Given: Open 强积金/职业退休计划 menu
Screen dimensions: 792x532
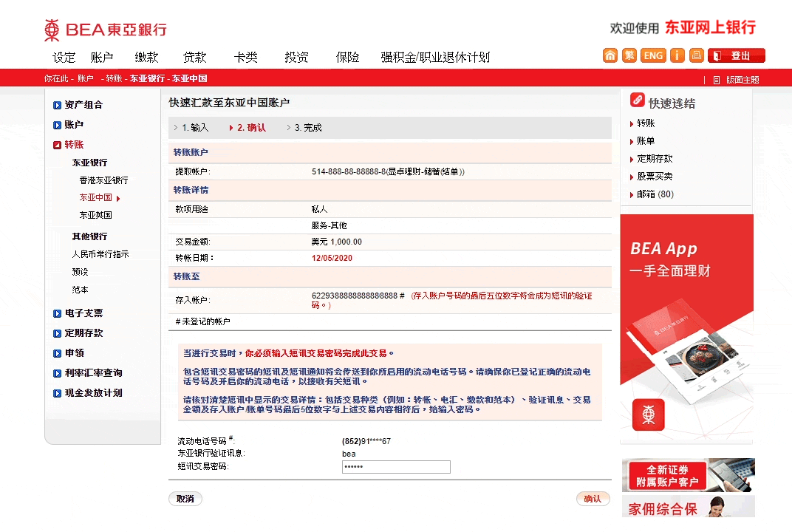Looking at the screenshot, I should click(435, 57).
